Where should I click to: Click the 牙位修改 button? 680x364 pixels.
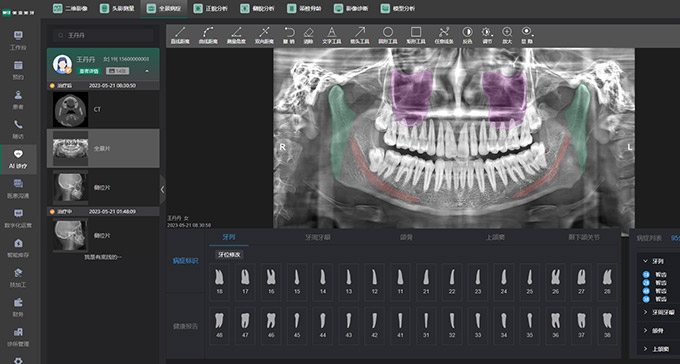coord(229,255)
